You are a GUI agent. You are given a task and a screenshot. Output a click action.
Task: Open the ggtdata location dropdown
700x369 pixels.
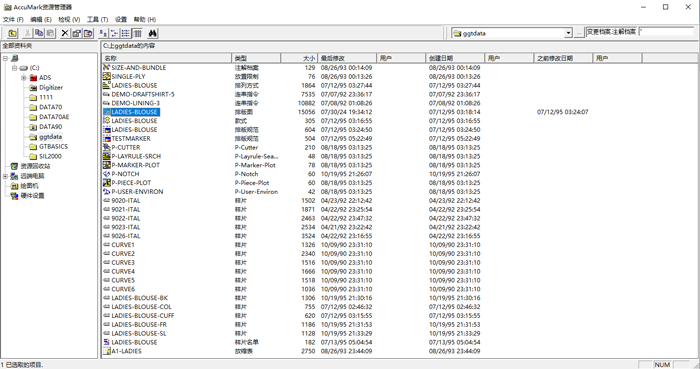(568, 33)
